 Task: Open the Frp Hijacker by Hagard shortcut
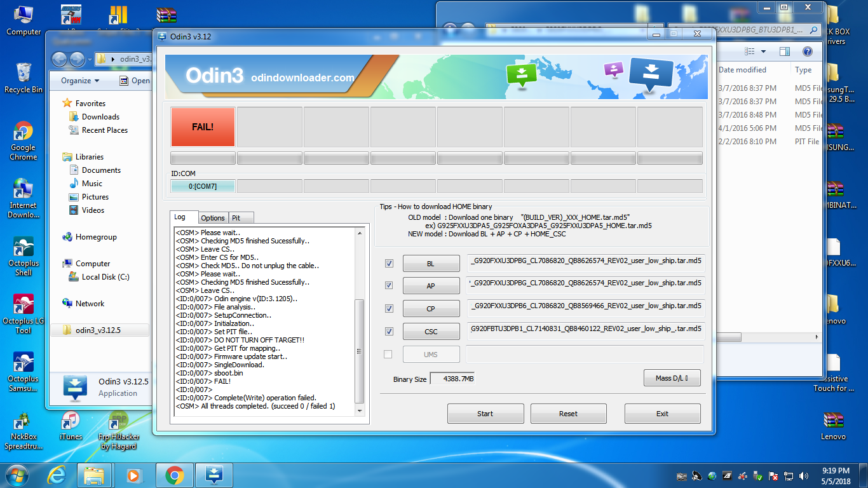point(118,431)
